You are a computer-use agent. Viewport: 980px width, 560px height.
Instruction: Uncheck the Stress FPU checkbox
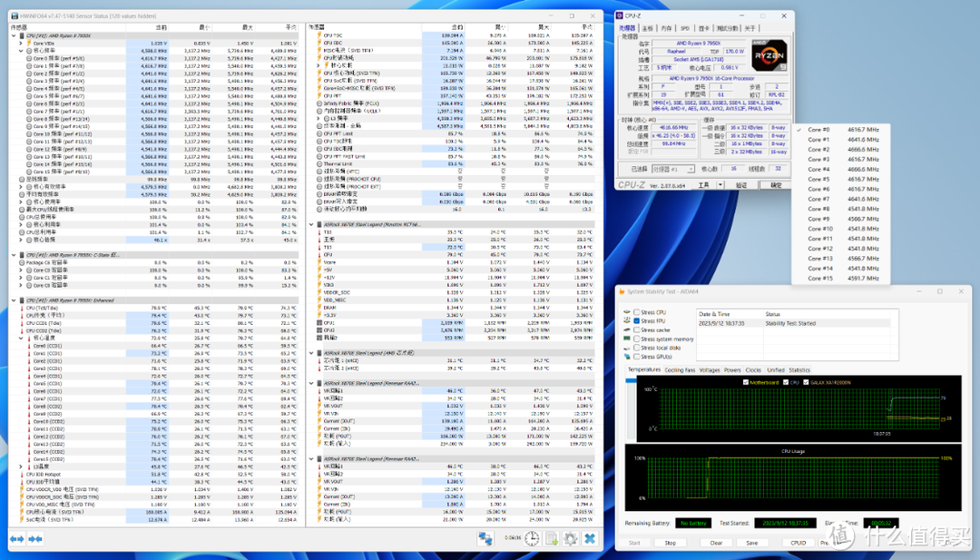pyautogui.click(x=635, y=320)
